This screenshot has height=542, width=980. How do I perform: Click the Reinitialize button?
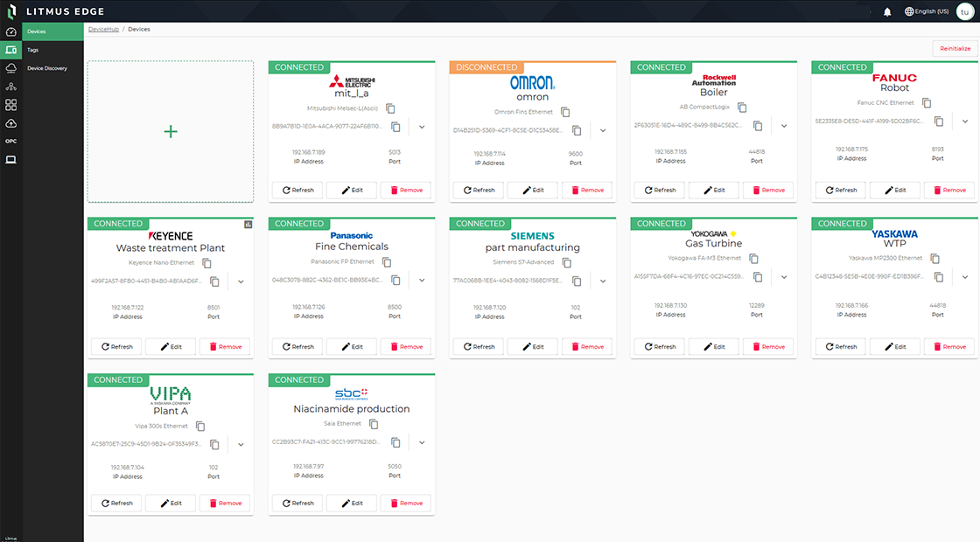(955, 49)
